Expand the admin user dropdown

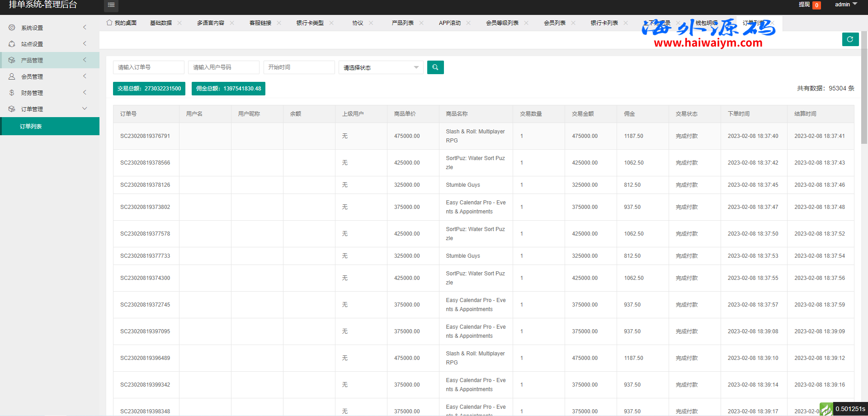click(x=845, y=5)
